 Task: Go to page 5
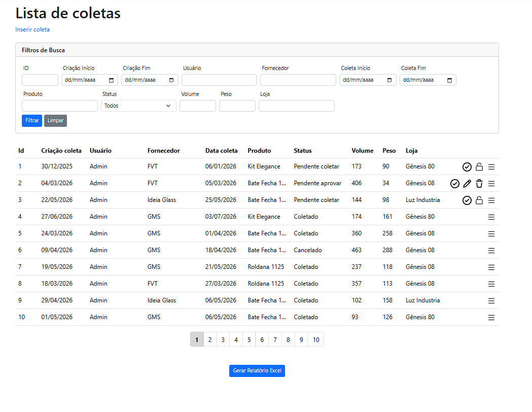249,339
